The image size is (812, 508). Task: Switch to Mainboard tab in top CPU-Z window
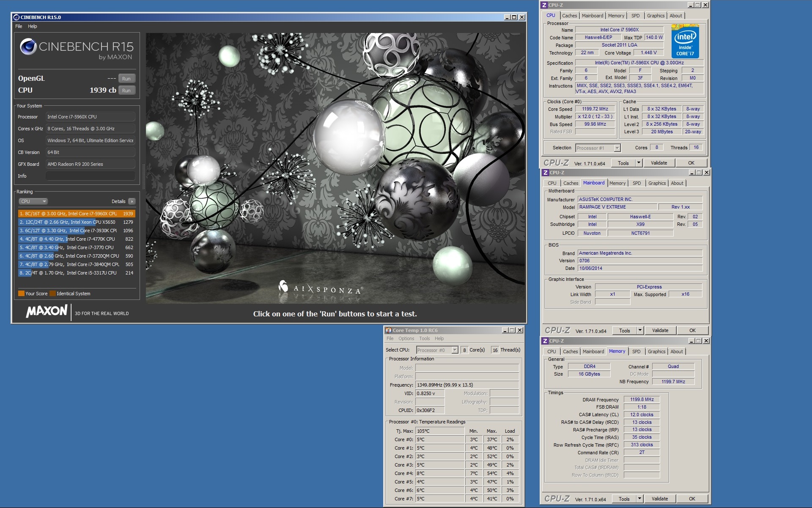pos(593,16)
